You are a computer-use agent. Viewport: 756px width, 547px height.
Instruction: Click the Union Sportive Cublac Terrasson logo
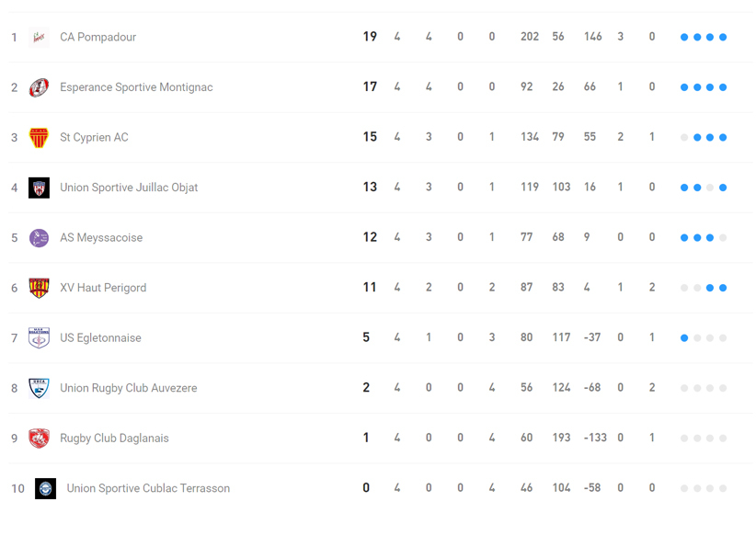(45, 488)
